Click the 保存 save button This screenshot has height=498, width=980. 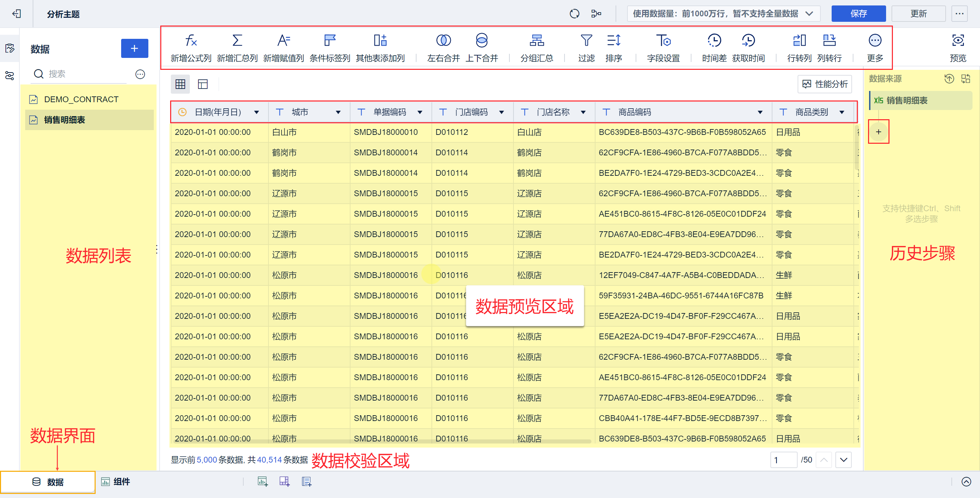[858, 14]
